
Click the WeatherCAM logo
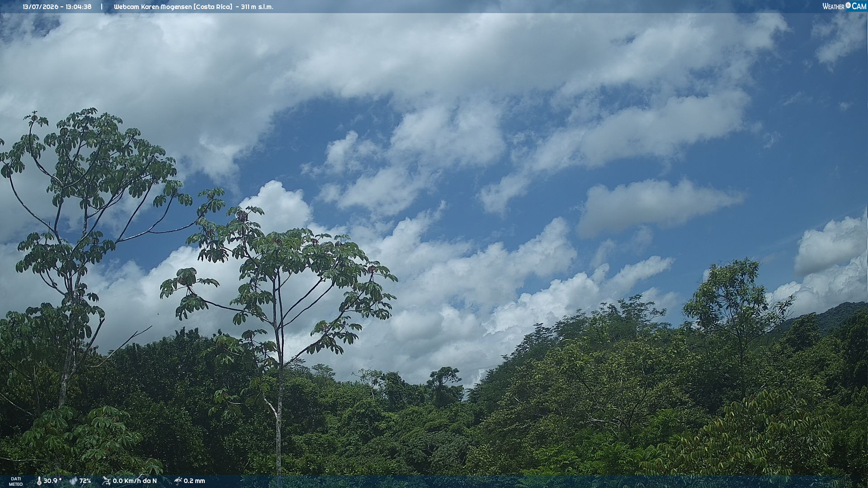(844, 6)
